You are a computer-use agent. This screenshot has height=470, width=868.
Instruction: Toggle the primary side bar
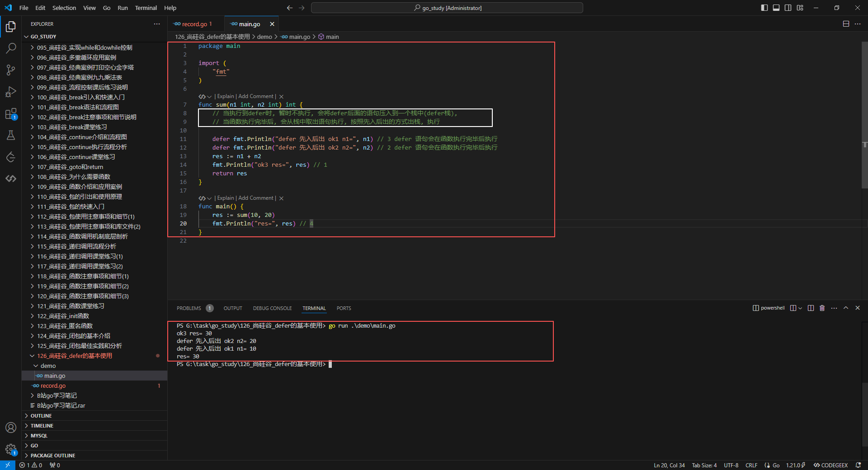pos(764,8)
